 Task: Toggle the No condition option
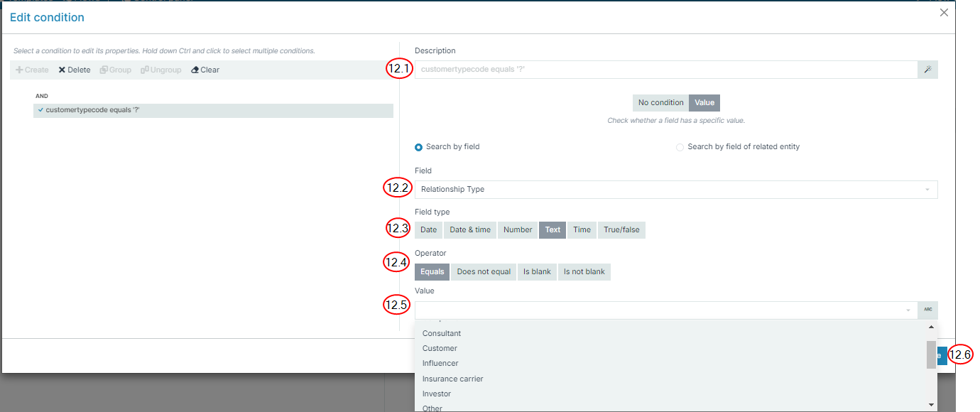tap(660, 103)
